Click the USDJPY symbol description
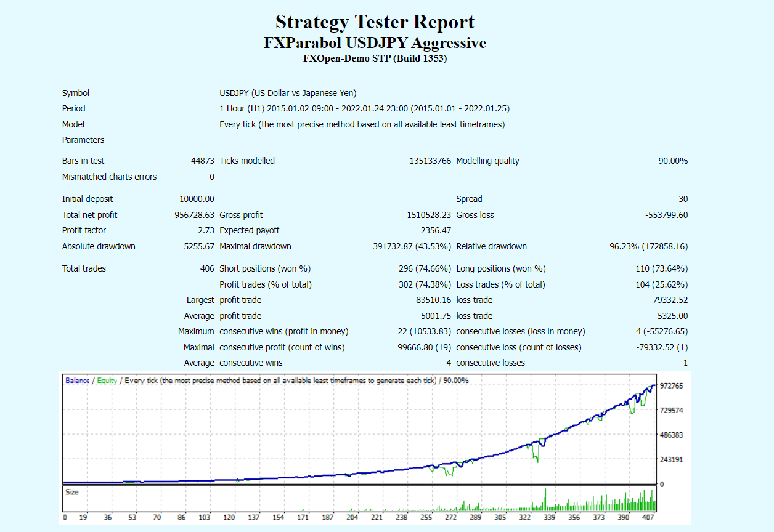This screenshot has height=532, width=774. (x=288, y=93)
